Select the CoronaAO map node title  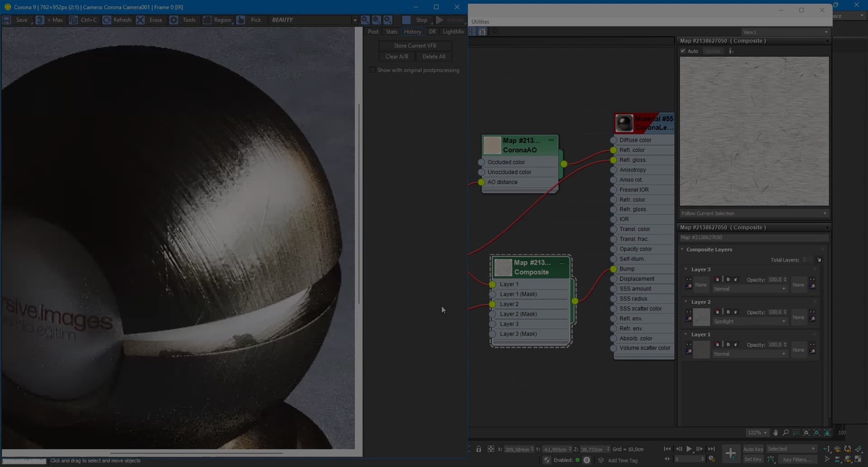click(520, 145)
